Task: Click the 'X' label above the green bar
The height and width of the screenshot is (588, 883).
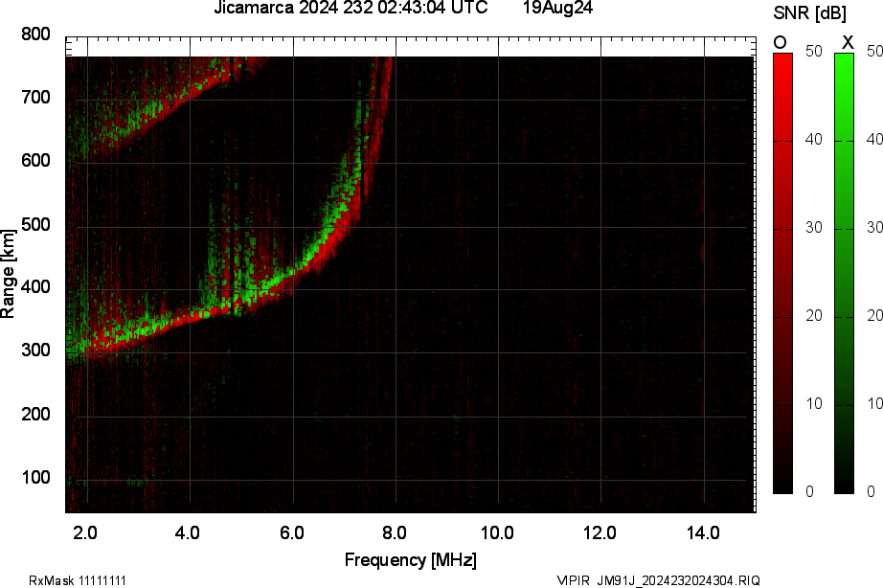Action: click(x=847, y=42)
